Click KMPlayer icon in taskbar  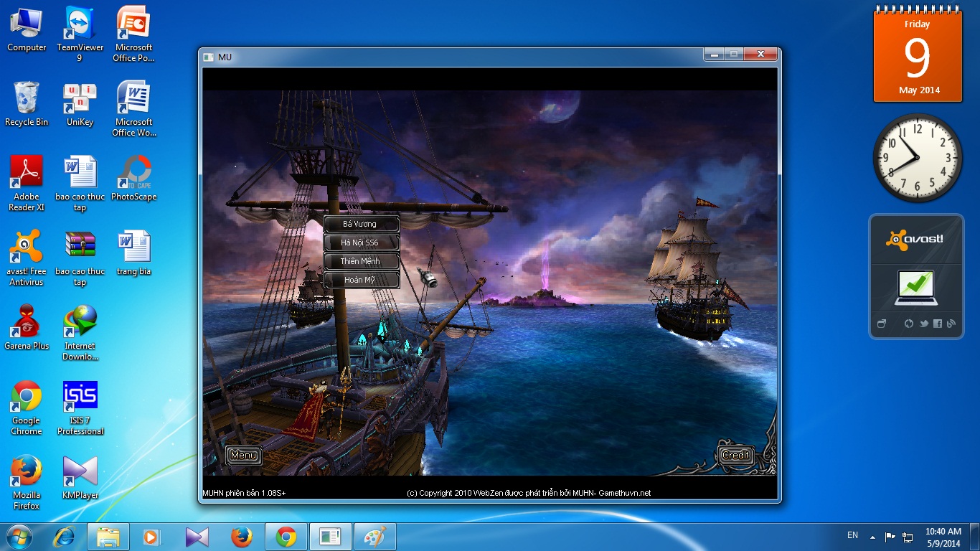pos(196,537)
